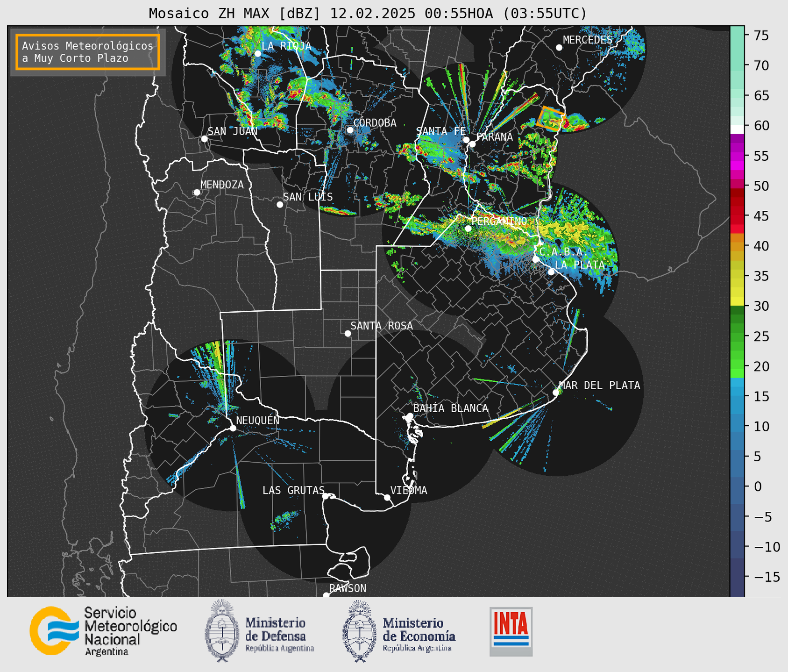Click the CORDOBA city marker dot
Screen dimensions: 788x672
point(350,130)
